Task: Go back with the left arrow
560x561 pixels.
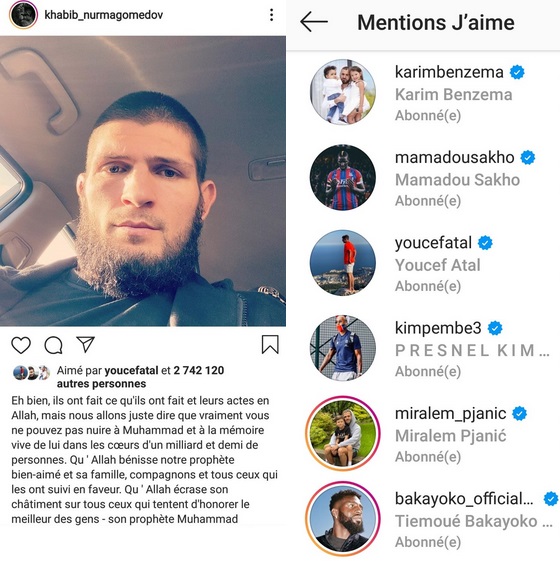Action: point(314,22)
